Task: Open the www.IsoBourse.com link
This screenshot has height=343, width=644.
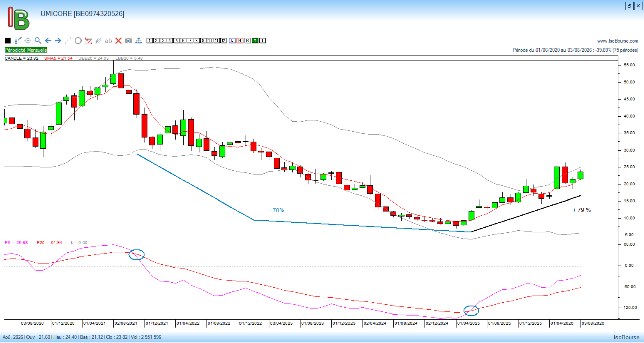Action: [x=618, y=41]
